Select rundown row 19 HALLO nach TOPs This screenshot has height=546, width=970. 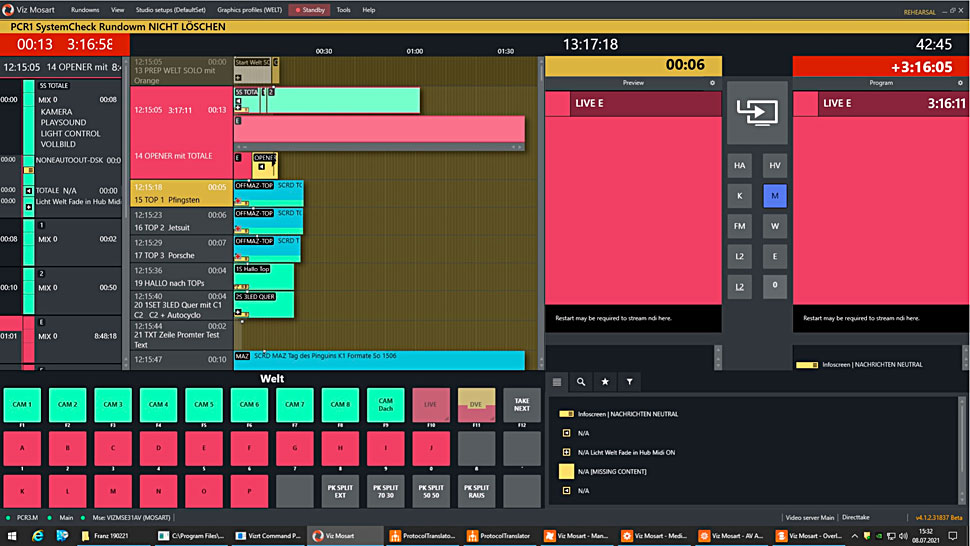pos(181,276)
